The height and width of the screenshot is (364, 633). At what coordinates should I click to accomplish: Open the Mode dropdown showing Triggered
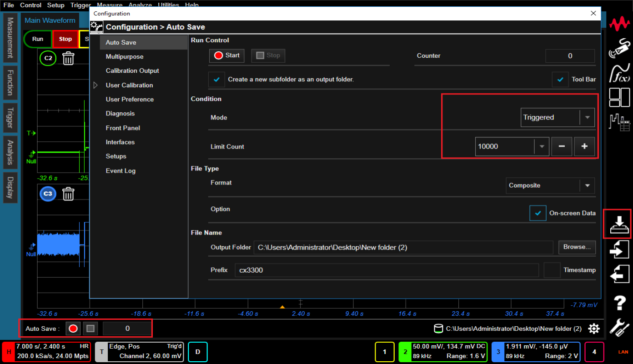pos(558,117)
